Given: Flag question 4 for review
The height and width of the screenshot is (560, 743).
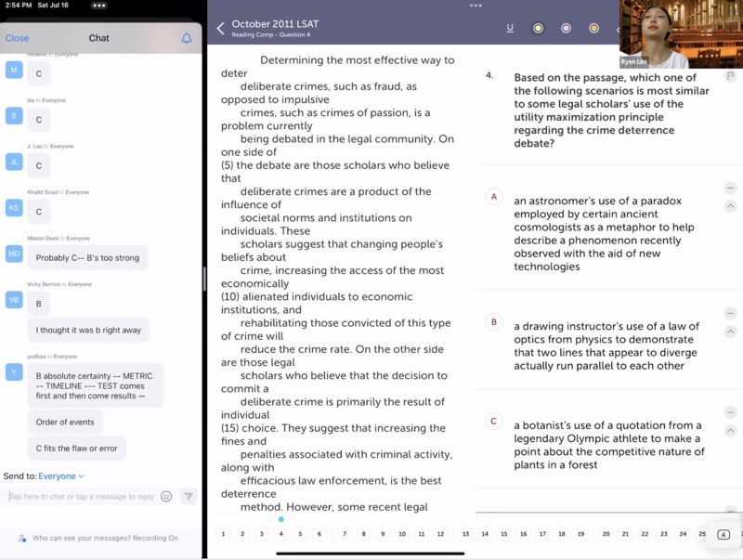Looking at the screenshot, I should (730, 76).
